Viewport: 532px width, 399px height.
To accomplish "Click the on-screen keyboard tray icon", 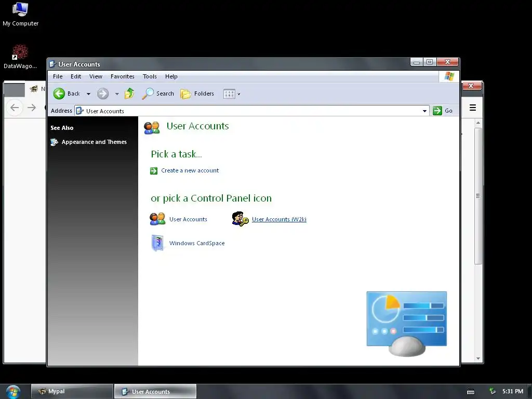I will click(x=471, y=392).
